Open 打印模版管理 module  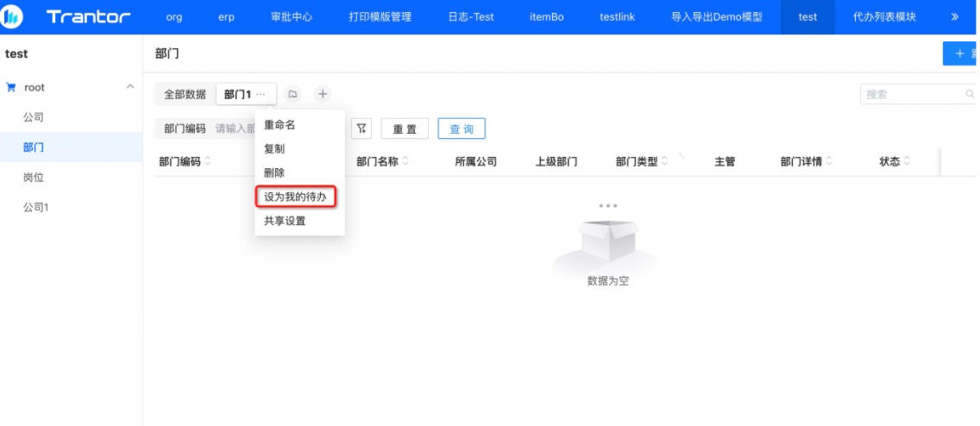pyautogui.click(x=380, y=17)
